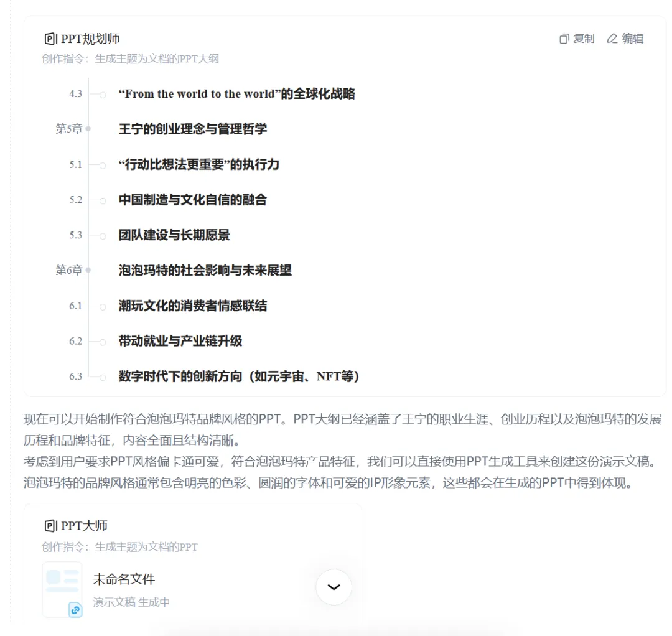
Task: Click the timeline circle for 5.2
Action: [103, 200]
